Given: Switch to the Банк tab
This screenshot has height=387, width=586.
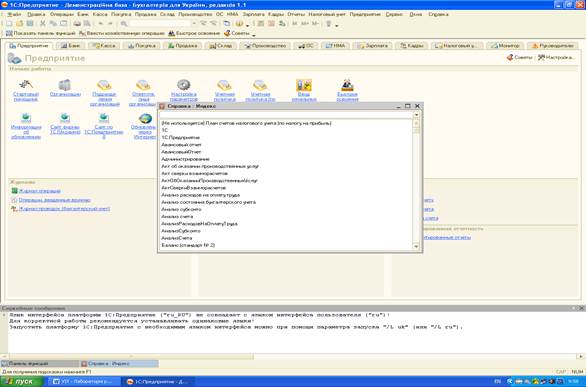Looking at the screenshot, I should click(70, 46).
